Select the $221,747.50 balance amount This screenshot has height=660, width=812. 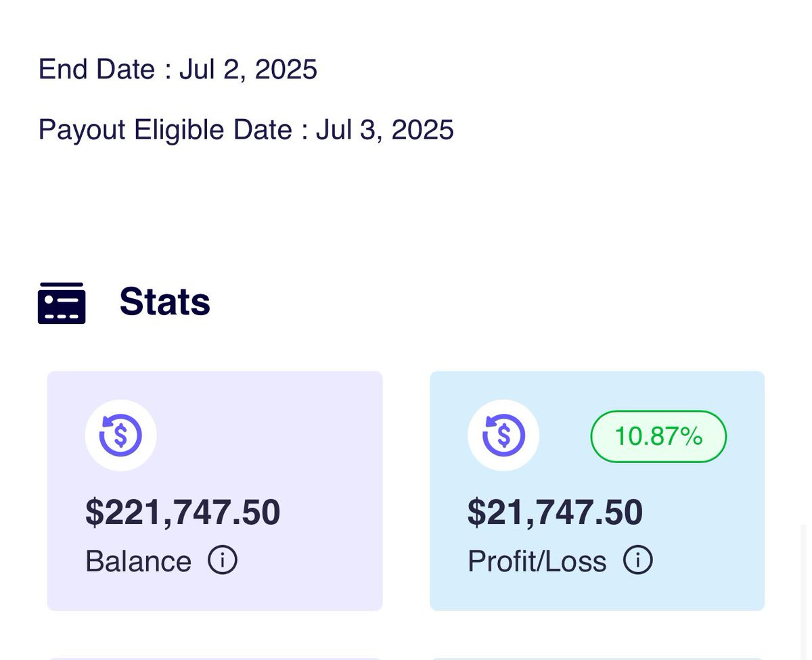pos(183,512)
